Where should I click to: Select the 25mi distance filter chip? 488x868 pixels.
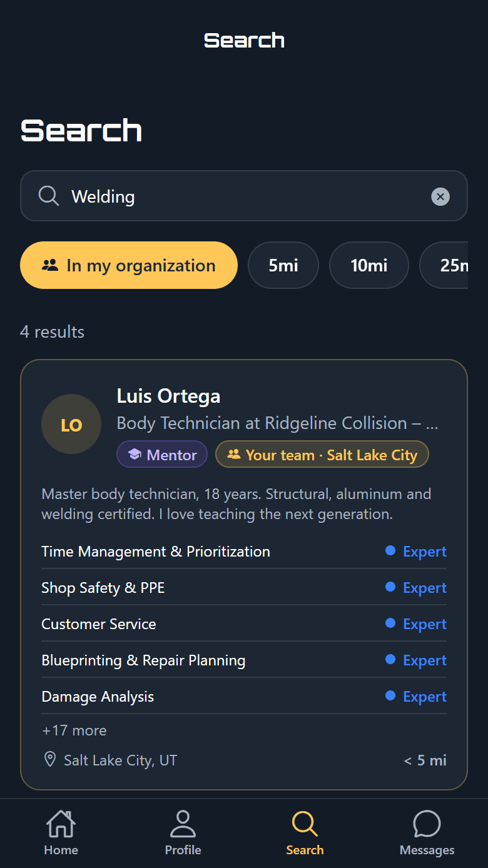[444, 265]
